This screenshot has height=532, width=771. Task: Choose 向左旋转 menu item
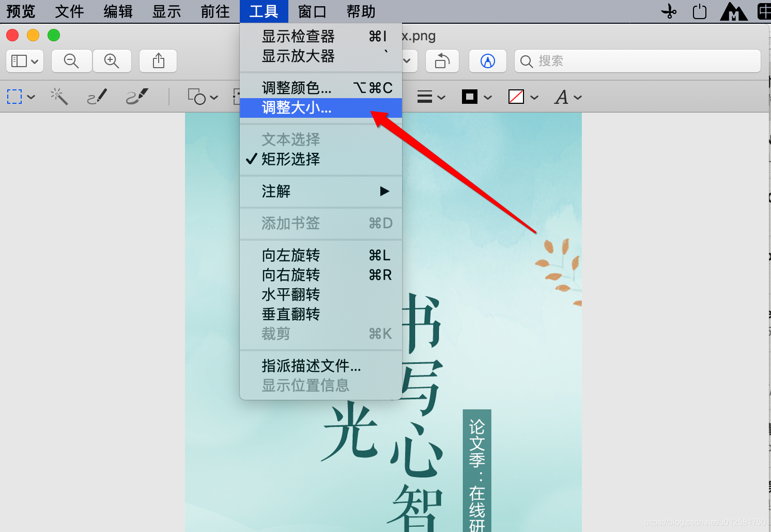[321, 255]
